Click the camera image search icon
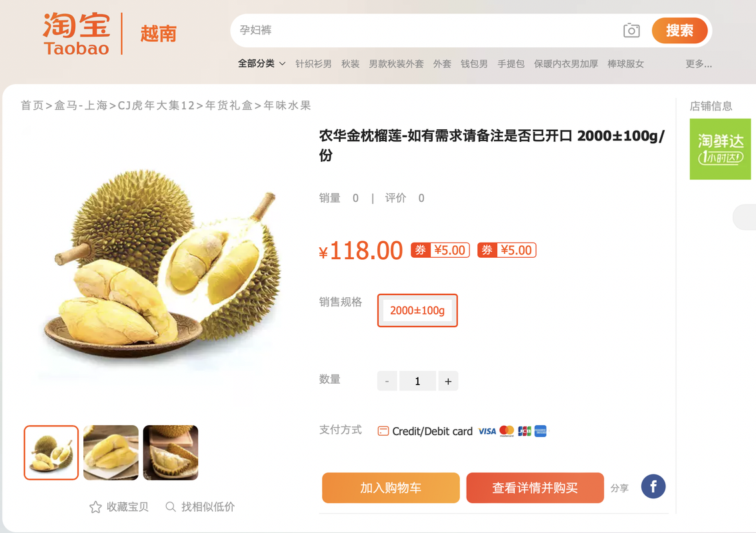 point(631,31)
